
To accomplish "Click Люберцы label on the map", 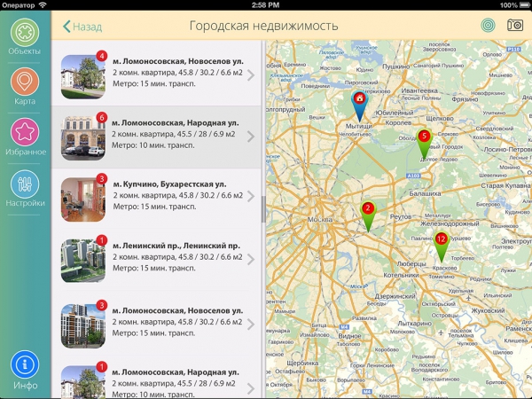I will pyautogui.click(x=411, y=263).
